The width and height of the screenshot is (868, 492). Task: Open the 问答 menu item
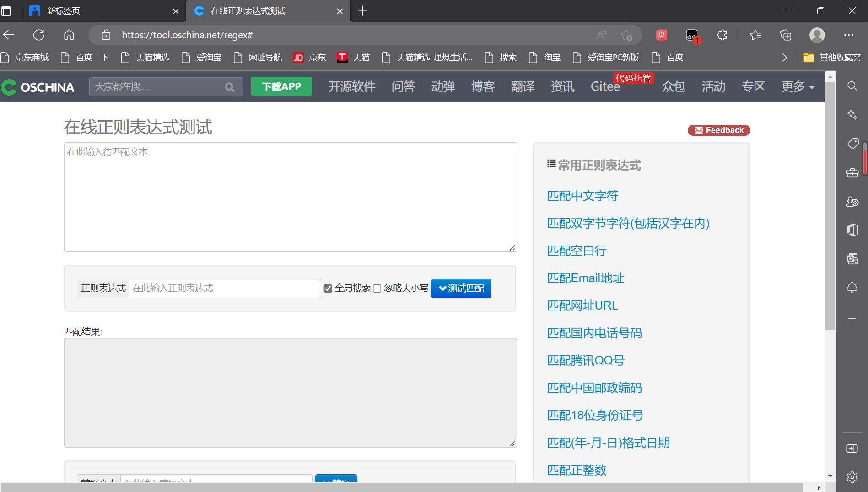pos(403,86)
